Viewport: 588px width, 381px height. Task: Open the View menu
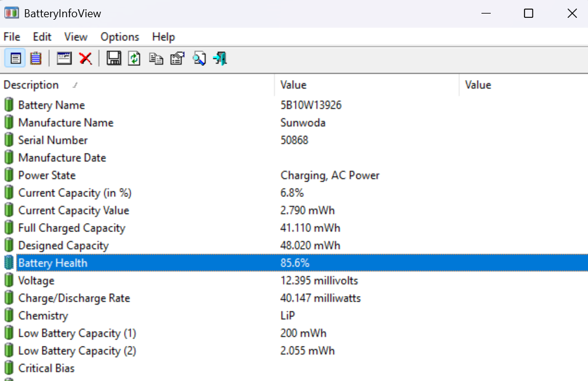(76, 37)
